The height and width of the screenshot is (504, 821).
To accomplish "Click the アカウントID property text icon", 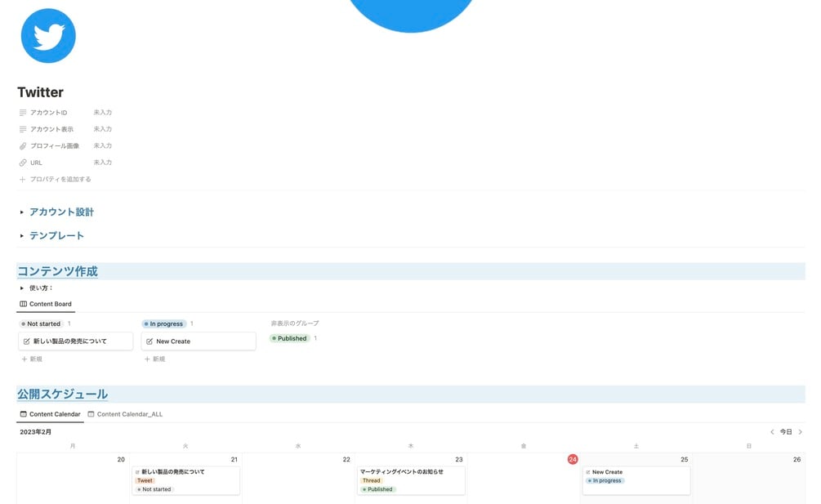I will click(x=23, y=113).
